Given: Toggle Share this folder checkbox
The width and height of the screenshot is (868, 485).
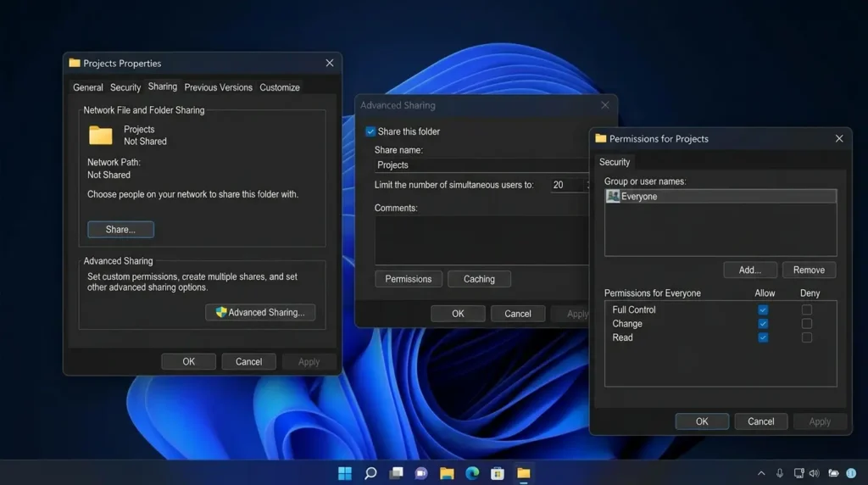Looking at the screenshot, I should [370, 131].
